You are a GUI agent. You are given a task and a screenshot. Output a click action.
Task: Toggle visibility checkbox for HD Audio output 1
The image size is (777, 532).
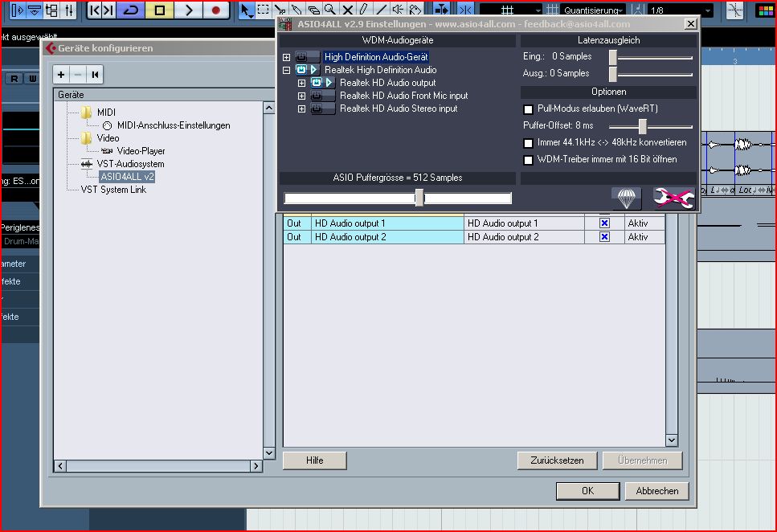tap(604, 223)
